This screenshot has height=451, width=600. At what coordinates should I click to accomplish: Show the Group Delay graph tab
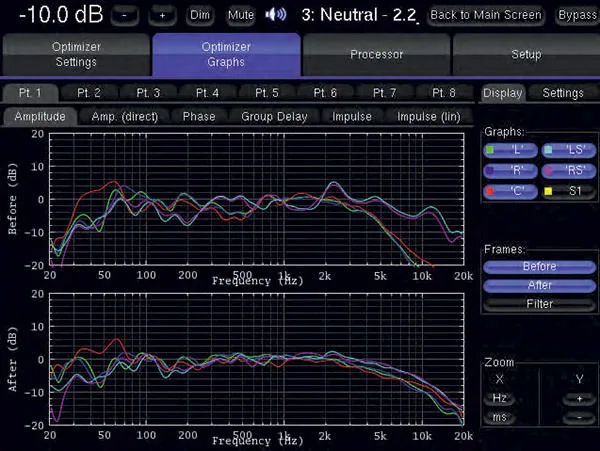274,117
